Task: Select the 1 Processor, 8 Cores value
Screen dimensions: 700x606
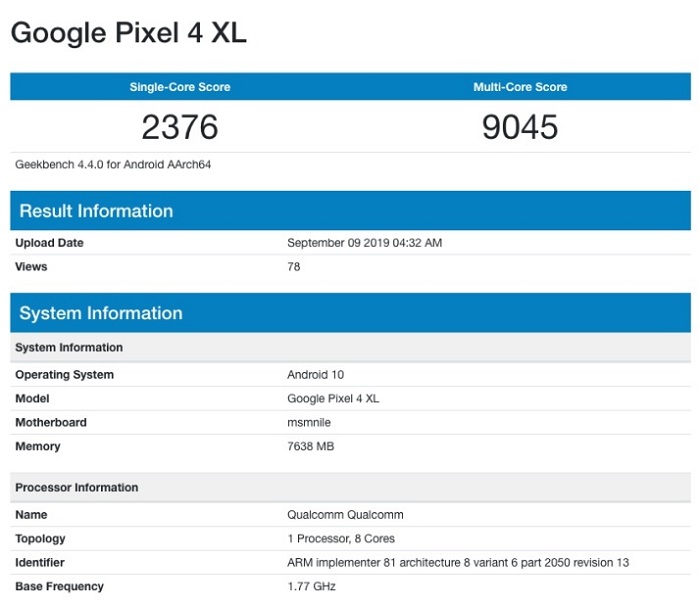Action: (x=341, y=539)
